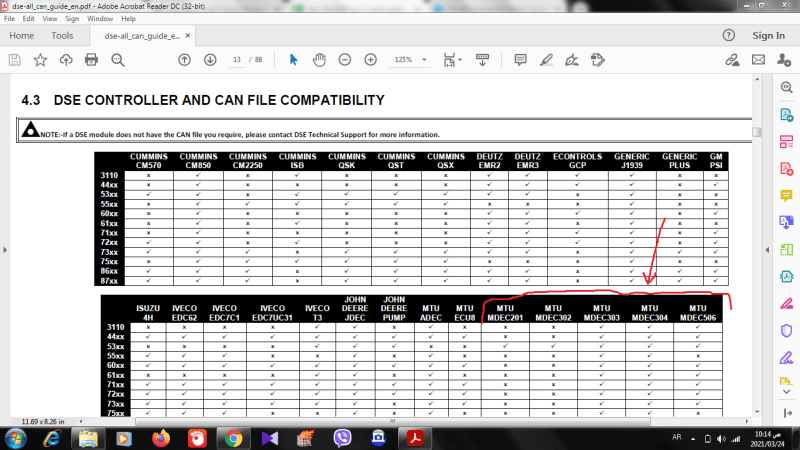The image size is (800, 450).
Task: Add a sticky note comment
Action: pyautogui.click(x=520, y=60)
